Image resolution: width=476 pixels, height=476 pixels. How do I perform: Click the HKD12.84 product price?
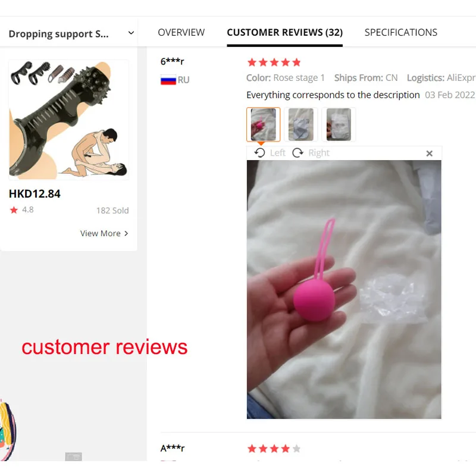tap(35, 194)
